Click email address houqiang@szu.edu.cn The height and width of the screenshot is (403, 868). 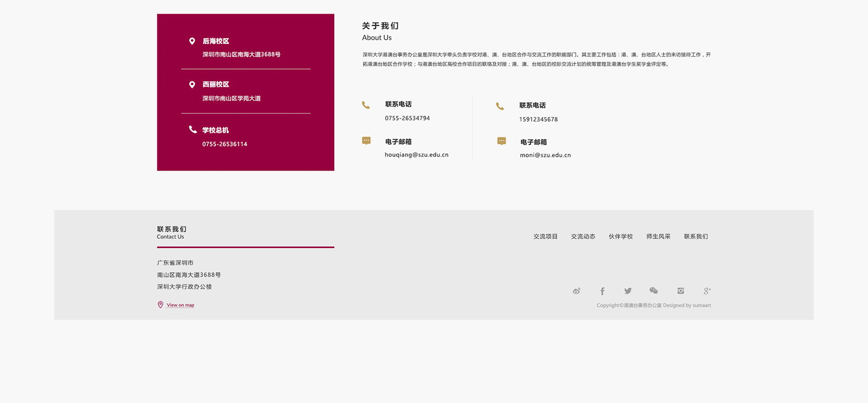pos(417,155)
